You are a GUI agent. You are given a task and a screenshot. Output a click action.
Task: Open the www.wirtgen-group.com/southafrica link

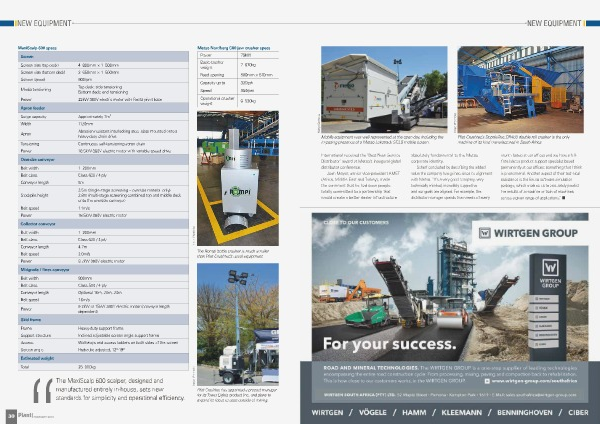534,381
